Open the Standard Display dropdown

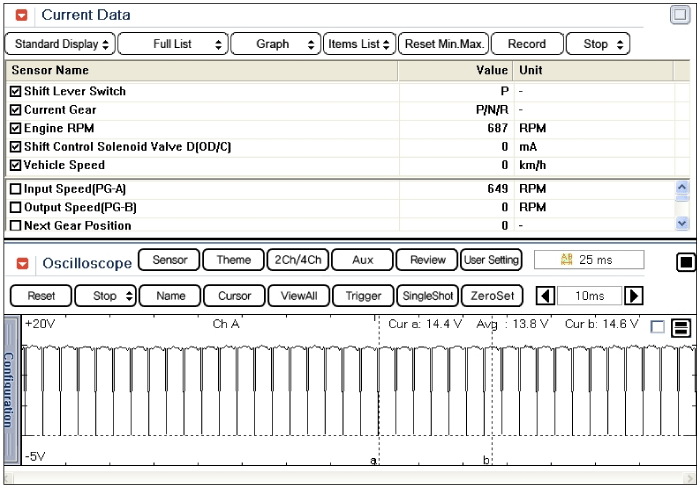tap(60, 44)
